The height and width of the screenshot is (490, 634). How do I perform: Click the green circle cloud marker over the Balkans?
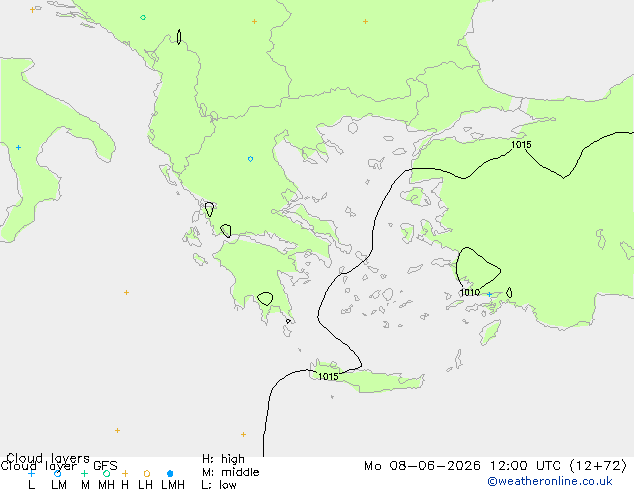tap(143, 17)
